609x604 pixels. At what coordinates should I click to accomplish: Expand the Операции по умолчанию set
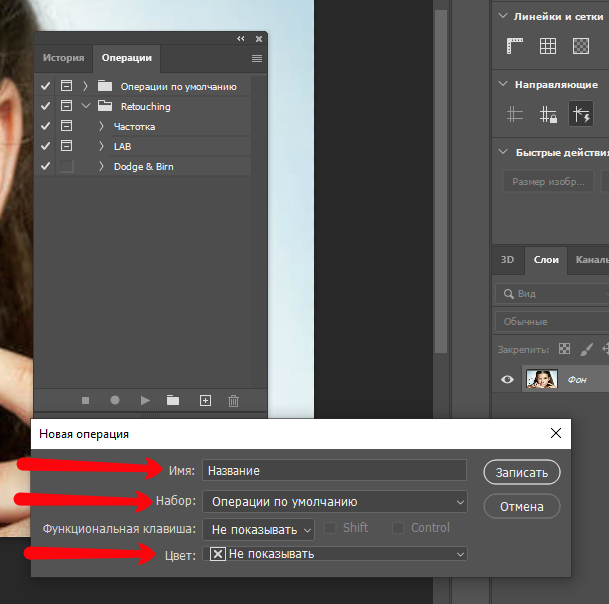(x=85, y=86)
